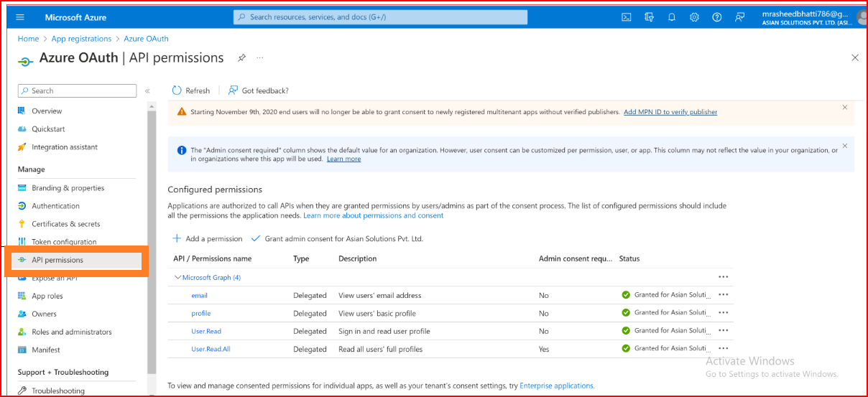Click the Status column header
Viewport: 868px width, 397px height.
pyautogui.click(x=629, y=258)
